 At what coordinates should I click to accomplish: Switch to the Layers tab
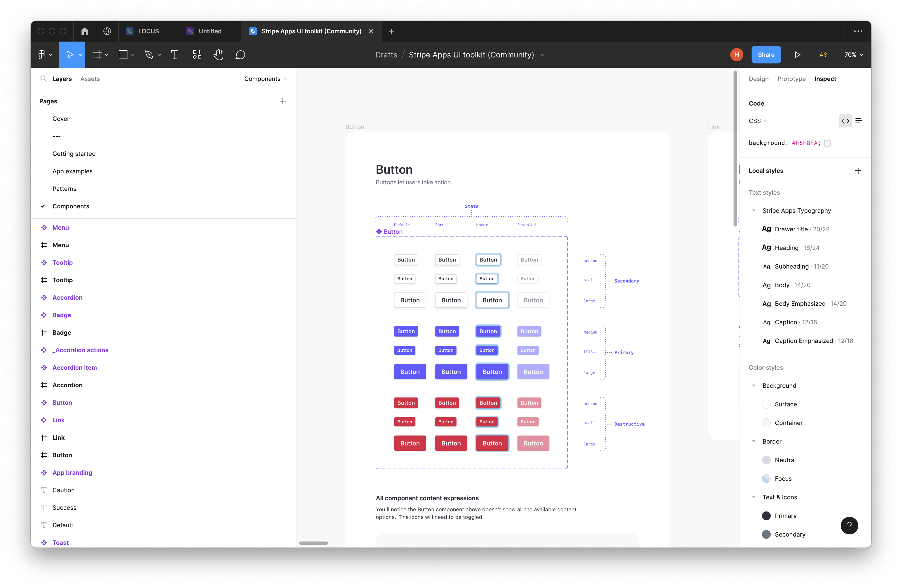coord(62,79)
